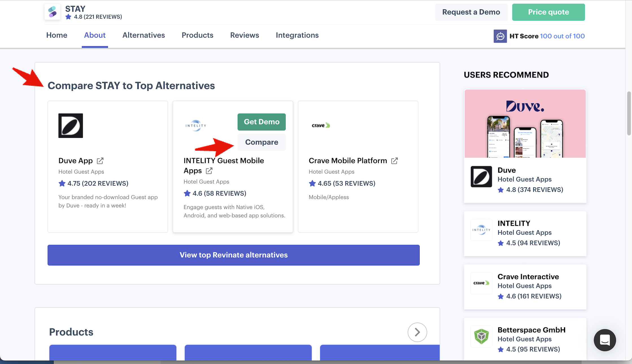632x364 pixels.
Task: Advance Products carousel with right chevron
Action: 417,332
